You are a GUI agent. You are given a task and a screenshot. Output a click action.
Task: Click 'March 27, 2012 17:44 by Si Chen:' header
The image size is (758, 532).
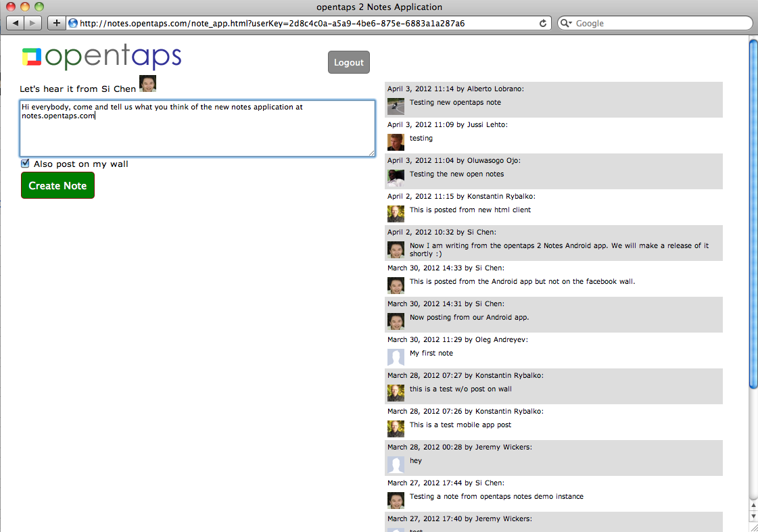click(x=445, y=483)
